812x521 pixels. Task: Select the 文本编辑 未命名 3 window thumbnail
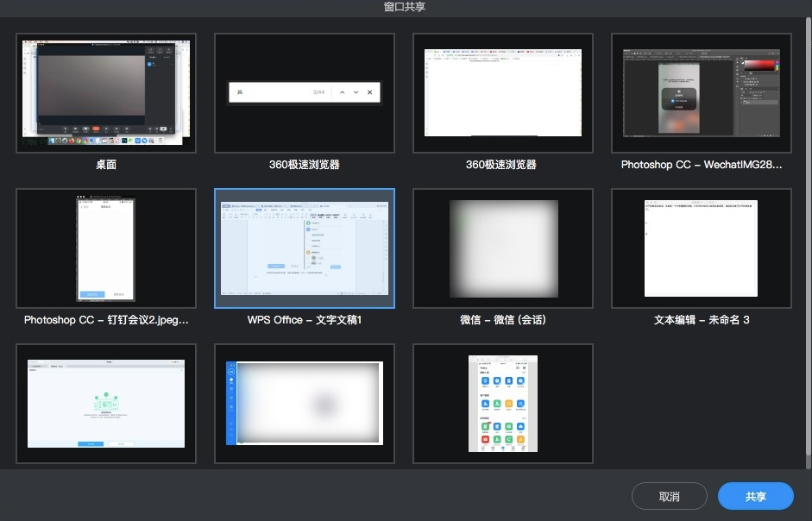[702, 248]
